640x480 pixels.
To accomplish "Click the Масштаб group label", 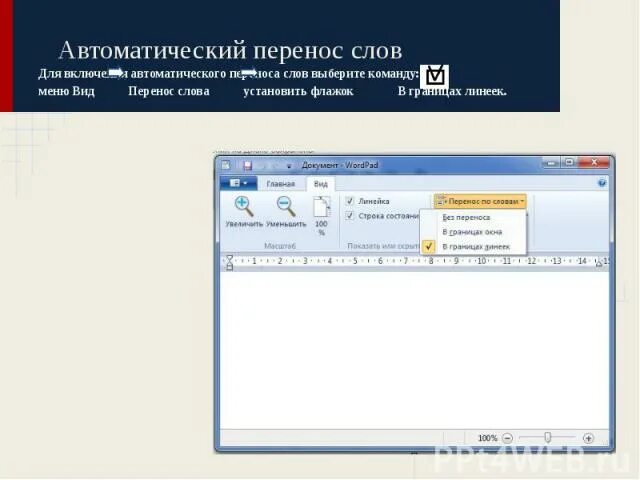I will click(280, 246).
